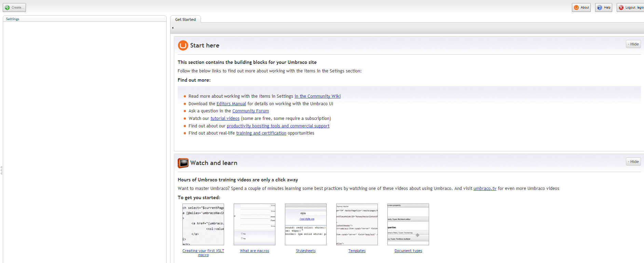Click the 'Watch and learn' heading text

click(214, 163)
